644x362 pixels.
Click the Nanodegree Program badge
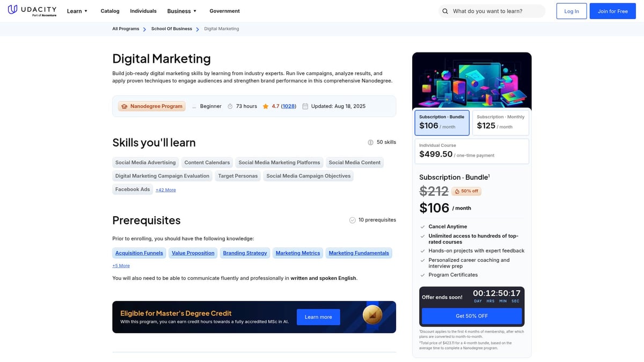point(152,106)
